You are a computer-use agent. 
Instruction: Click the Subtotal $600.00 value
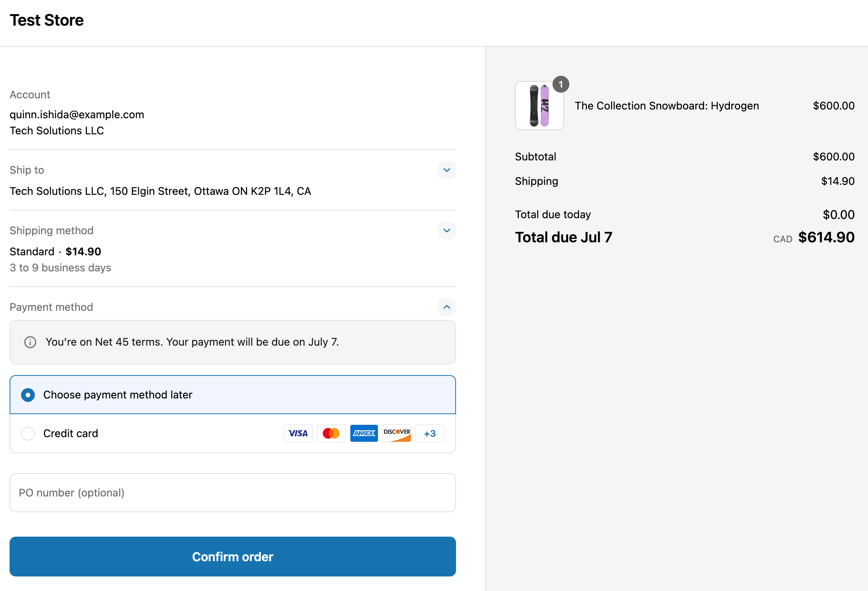click(x=834, y=157)
